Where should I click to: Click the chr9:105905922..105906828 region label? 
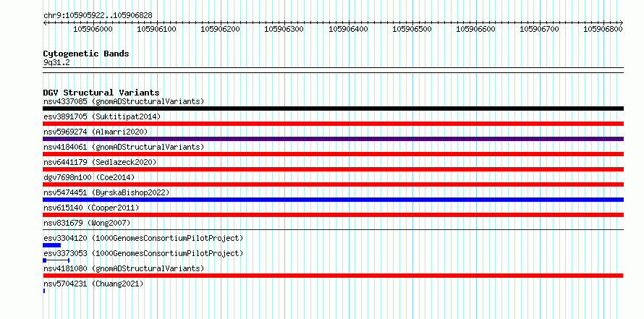(98, 15)
